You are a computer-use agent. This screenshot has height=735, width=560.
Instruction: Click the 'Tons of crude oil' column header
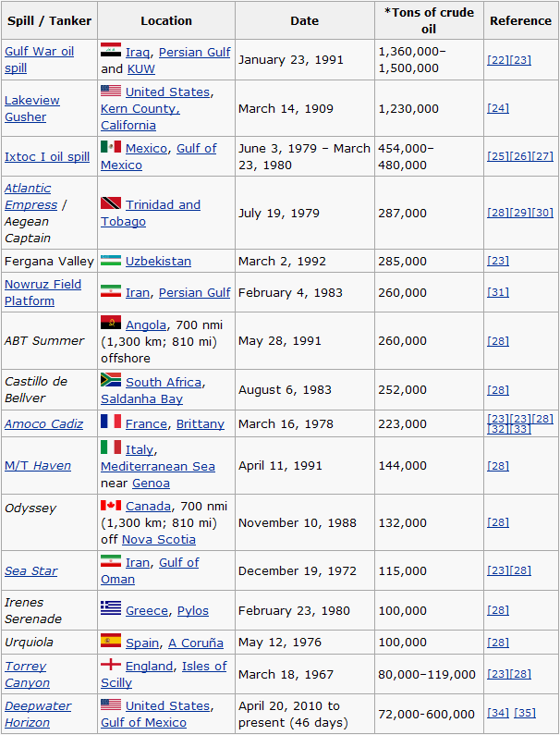pyautogui.click(x=429, y=20)
